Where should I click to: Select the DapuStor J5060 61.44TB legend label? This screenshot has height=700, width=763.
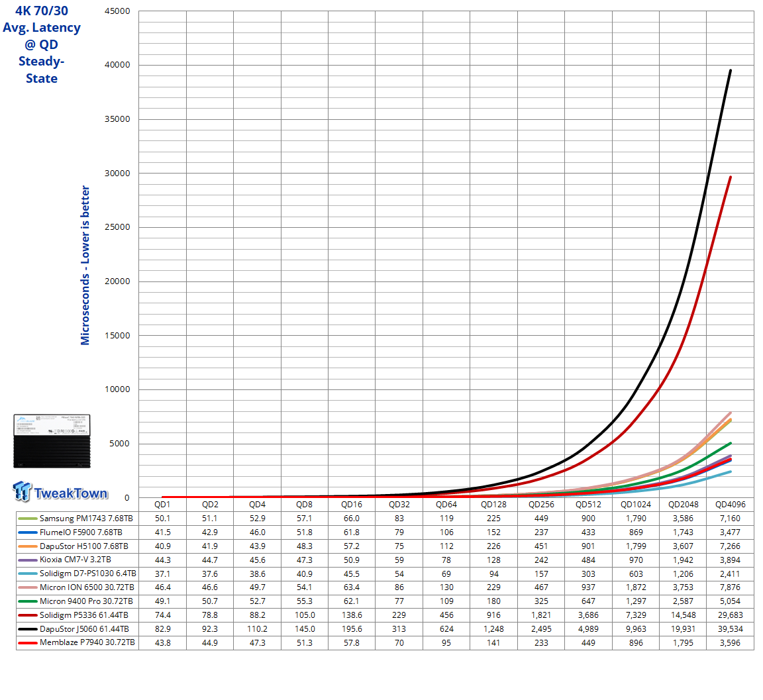(x=84, y=629)
